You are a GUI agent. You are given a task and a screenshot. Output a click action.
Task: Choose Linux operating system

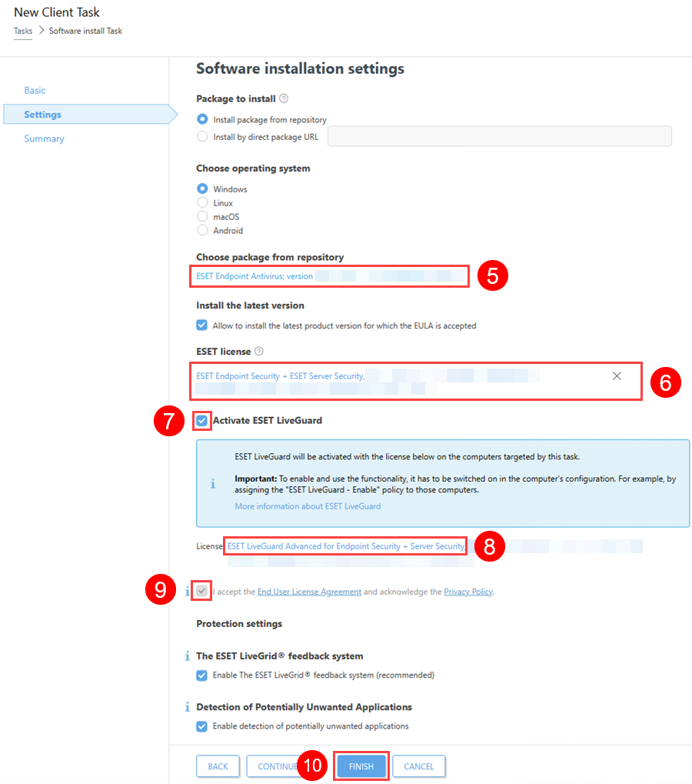[x=202, y=202]
